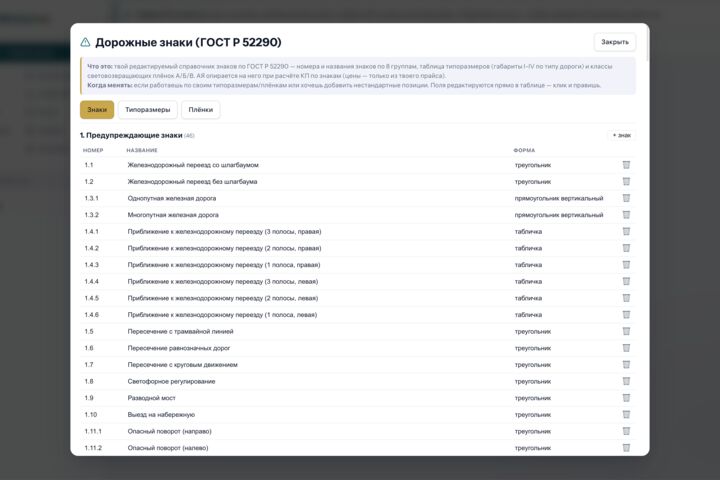Trash the 1.4.6 sign entry
This screenshot has height=480, width=720.
pos(626,315)
